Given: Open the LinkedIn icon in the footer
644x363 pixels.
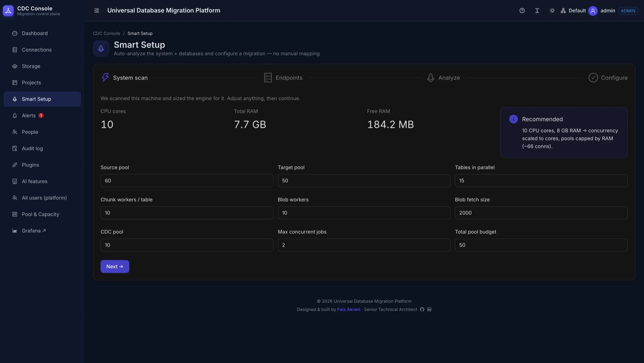Looking at the screenshot, I should point(429,310).
